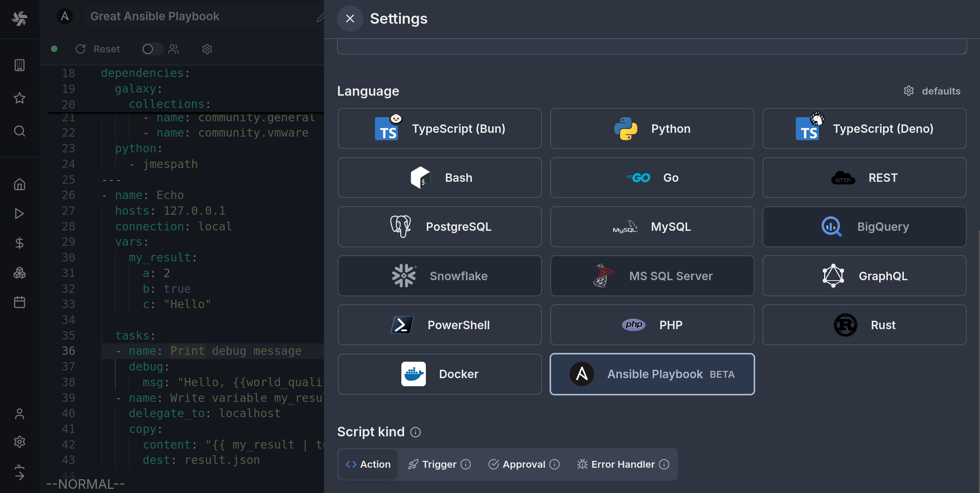Image resolution: width=980 pixels, height=493 pixels.
Task: Switch script kind to Trigger
Action: (x=438, y=464)
